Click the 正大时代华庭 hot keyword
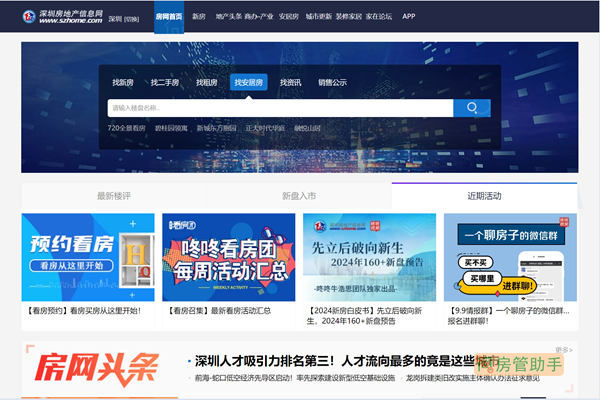 click(265, 128)
